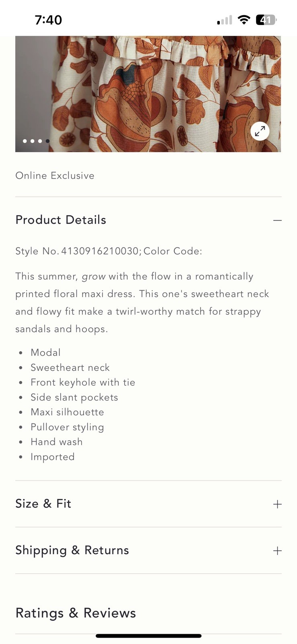Screen dimensions: 297x644
Task: Select the third image carousel dot
Action: click(x=40, y=141)
